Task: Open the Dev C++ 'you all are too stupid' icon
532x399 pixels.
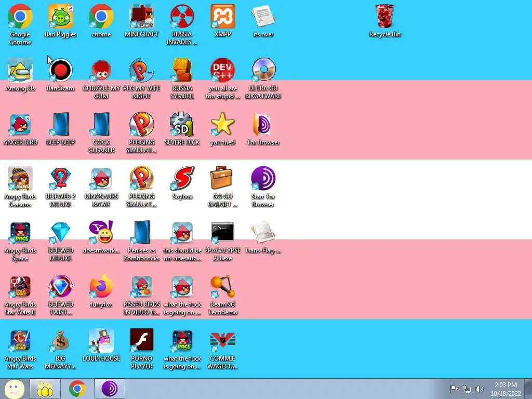Action: tap(222, 78)
